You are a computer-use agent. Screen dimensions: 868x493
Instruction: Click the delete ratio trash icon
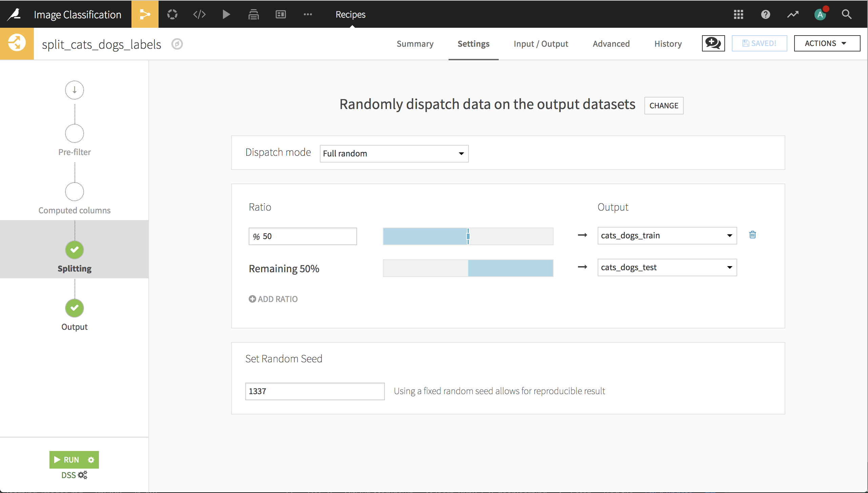coord(752,235)
